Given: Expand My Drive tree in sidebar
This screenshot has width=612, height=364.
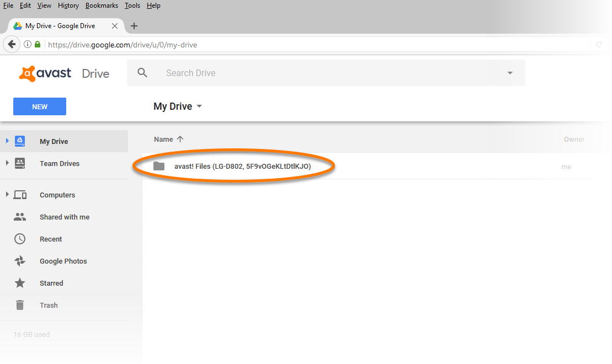Looking at the screenshot, I should [x=7, y=141].
